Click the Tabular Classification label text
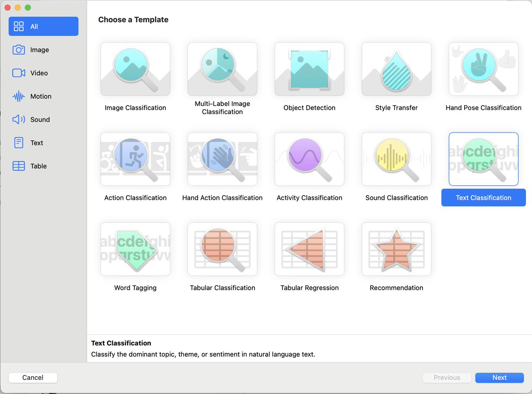 [222, 288]
